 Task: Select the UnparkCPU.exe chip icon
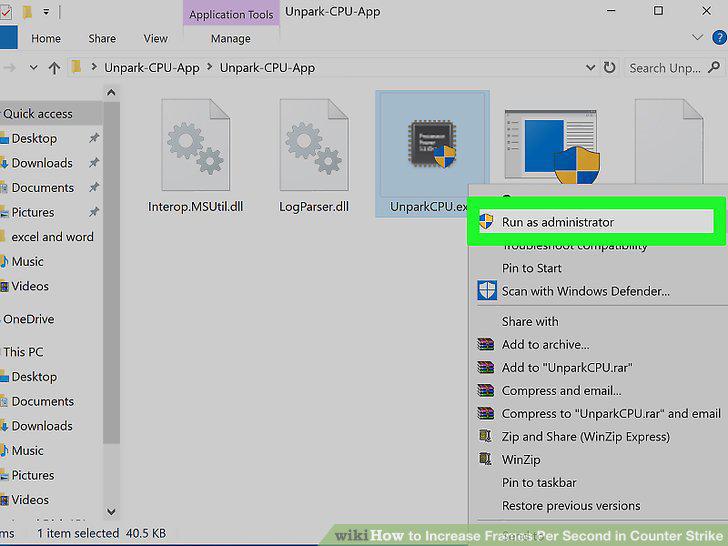click(431, 143)
